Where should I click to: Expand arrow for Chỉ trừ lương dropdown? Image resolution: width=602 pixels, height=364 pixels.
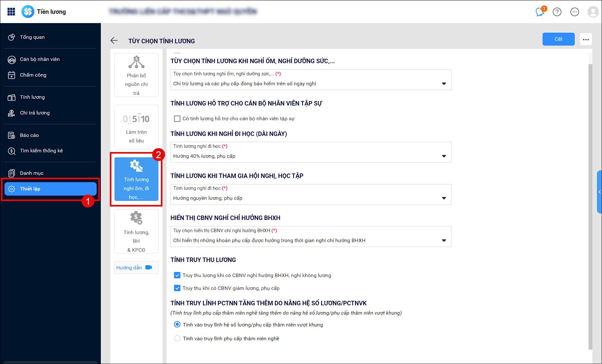pos(444,84)
